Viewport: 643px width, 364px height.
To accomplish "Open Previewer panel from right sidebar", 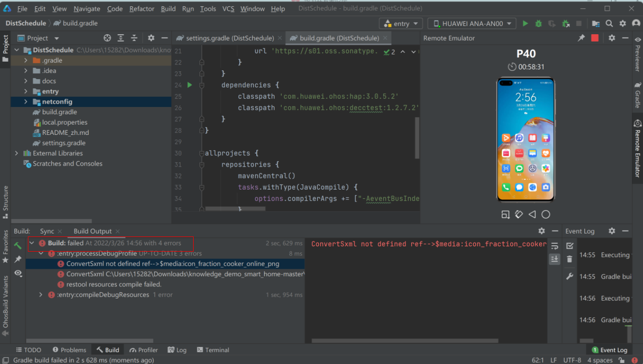I will [x=637, y=54].
